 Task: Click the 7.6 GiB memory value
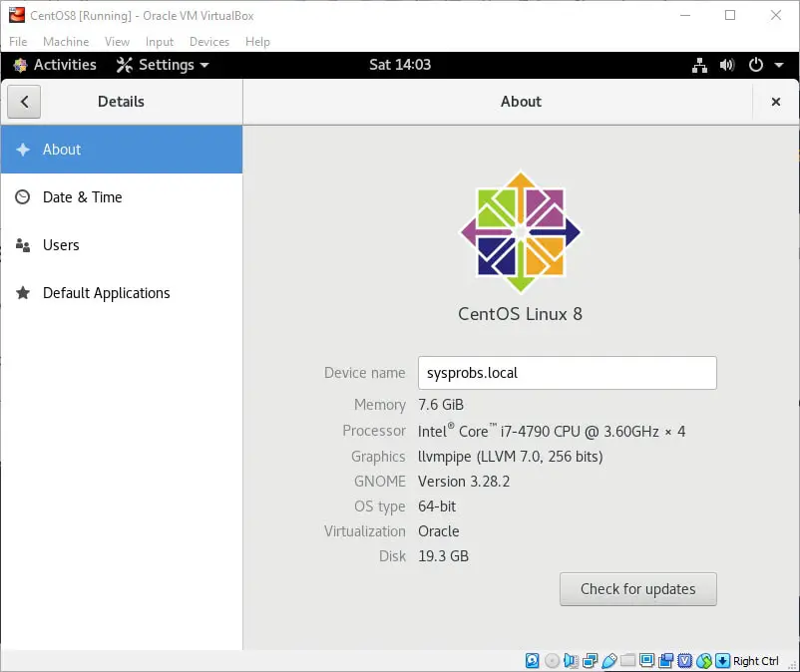click(441, 405)
